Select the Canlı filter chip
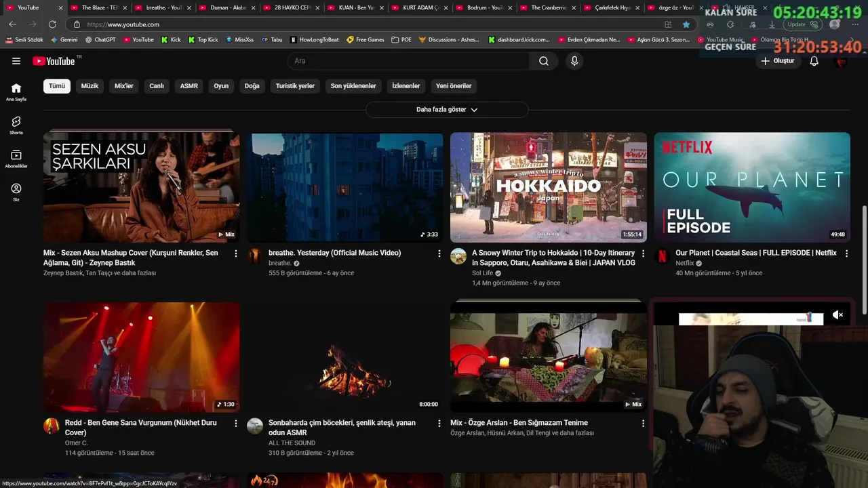868x488 pixels. coord(157,86)
